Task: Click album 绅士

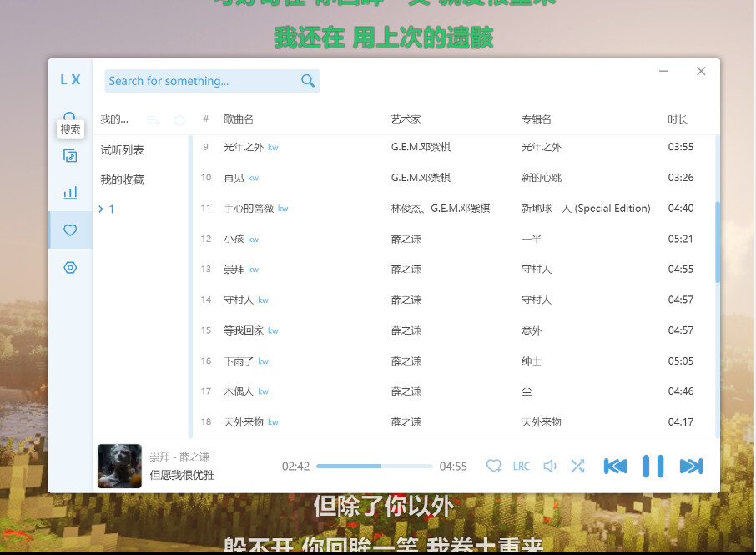Action: pos(532,361)
